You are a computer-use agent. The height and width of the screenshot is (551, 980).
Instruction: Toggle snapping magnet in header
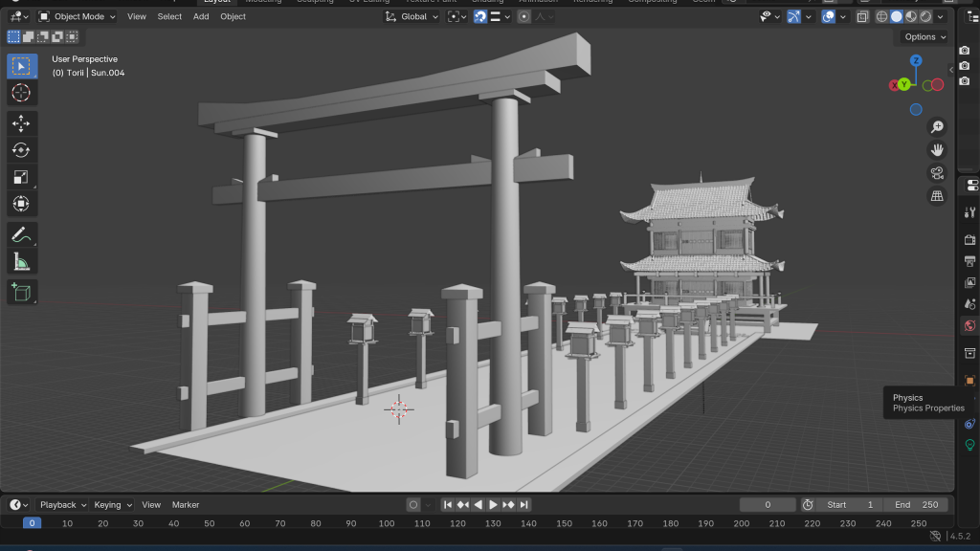pyautogui.click(x=480, y=16)
